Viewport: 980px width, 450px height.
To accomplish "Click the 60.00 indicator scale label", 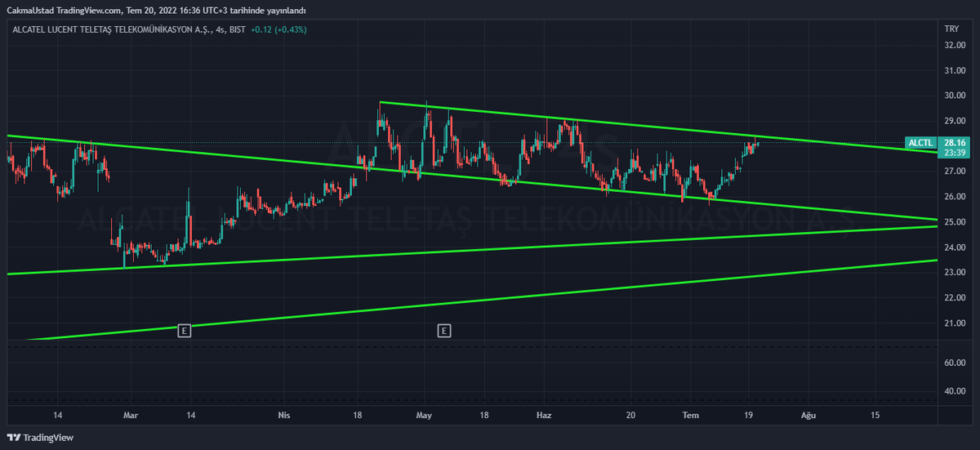I will [954, 363].
